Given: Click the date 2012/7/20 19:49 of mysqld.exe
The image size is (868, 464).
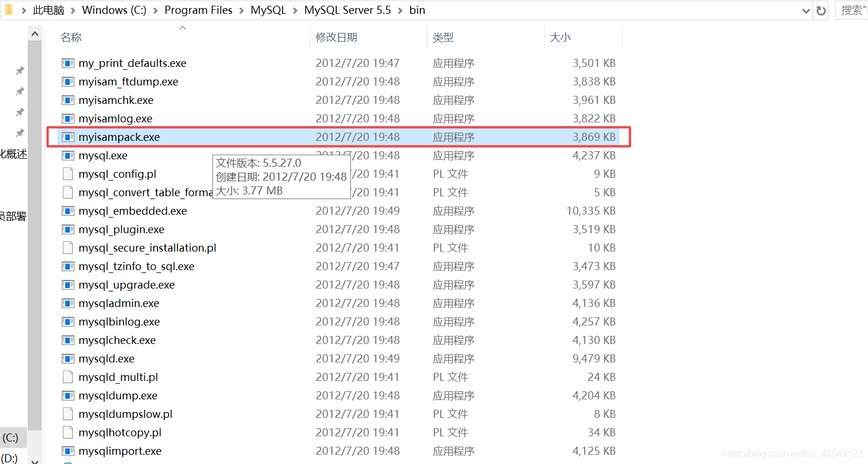Looking at the screenshot, I should coord(358,359).
